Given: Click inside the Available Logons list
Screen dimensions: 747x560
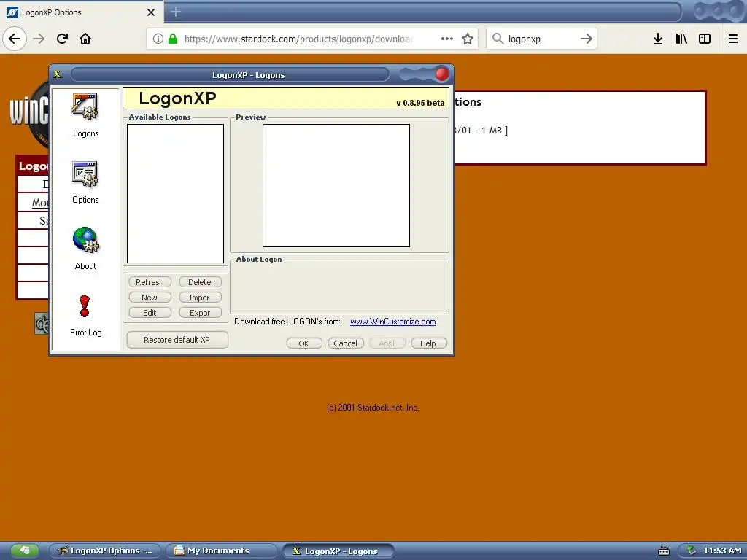Looking at the screenshot, I should 175,193.
